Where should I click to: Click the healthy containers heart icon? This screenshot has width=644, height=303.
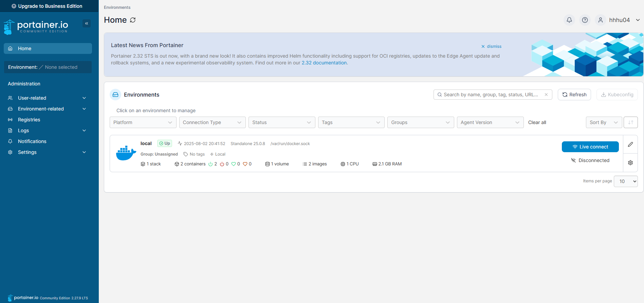(234, 164)
